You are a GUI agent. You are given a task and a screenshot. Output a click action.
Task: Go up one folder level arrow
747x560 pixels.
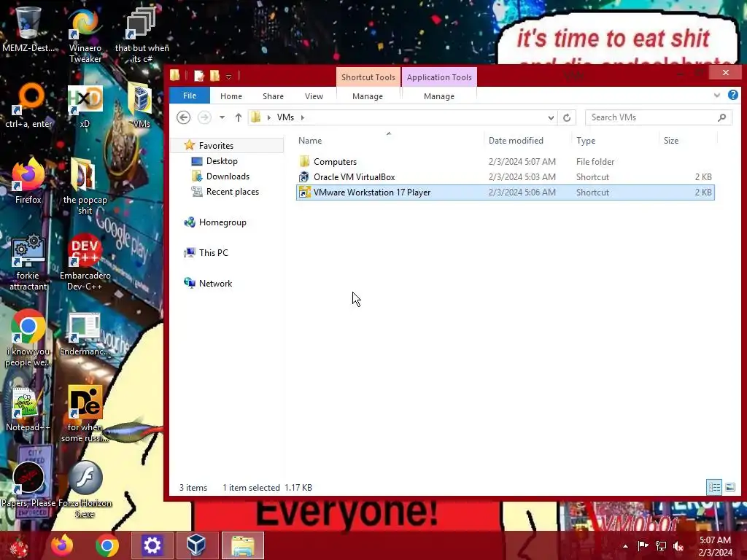239,117
